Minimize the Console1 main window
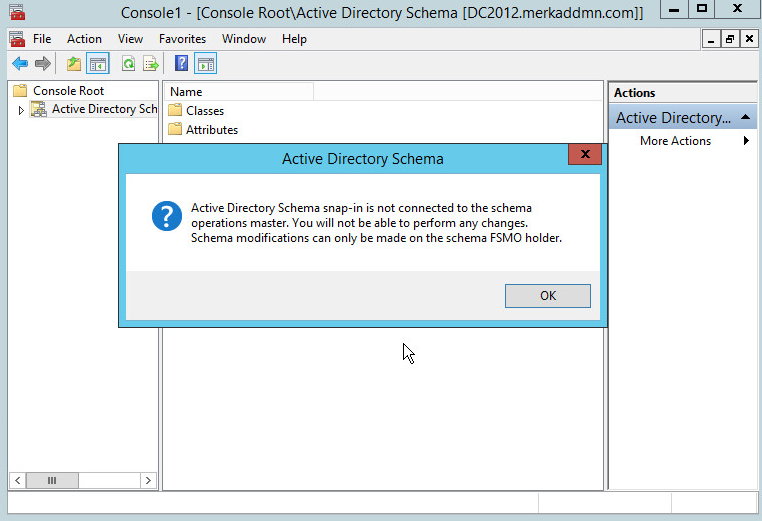This screenshot has height=521, width=762. point(674,9)
